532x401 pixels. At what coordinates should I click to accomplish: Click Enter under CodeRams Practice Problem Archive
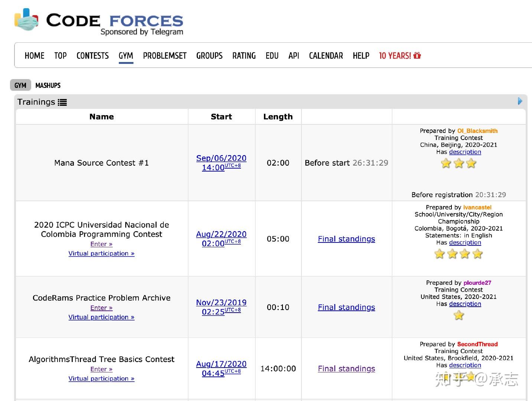click(x=101, y=307)
